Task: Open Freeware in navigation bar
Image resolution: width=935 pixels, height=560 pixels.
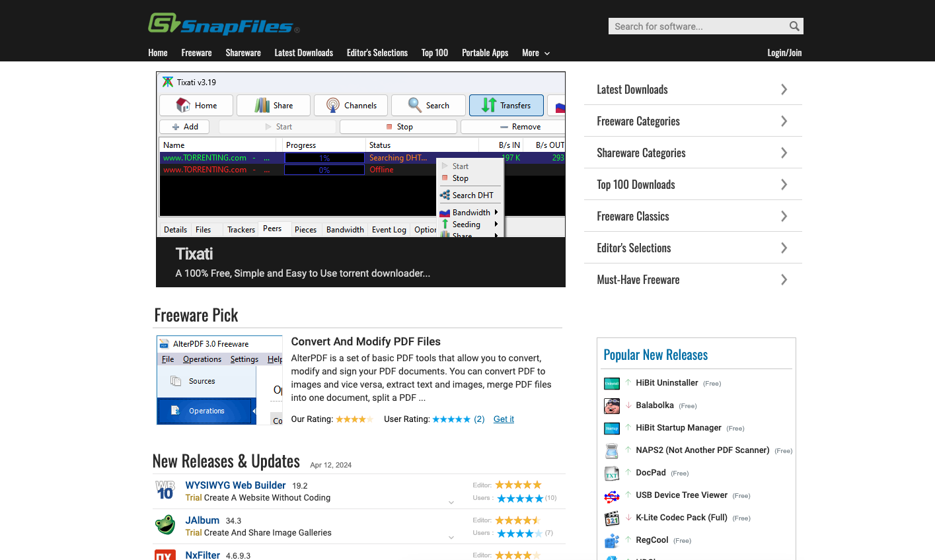Action: point(196,53)
